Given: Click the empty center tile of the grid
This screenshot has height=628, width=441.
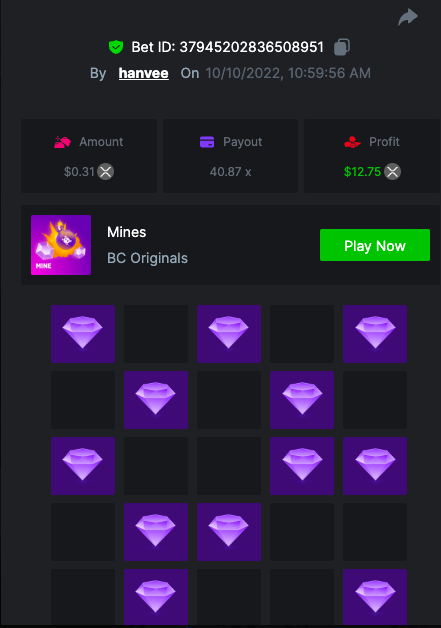Looking at the screenshot, I should (229, 466).
